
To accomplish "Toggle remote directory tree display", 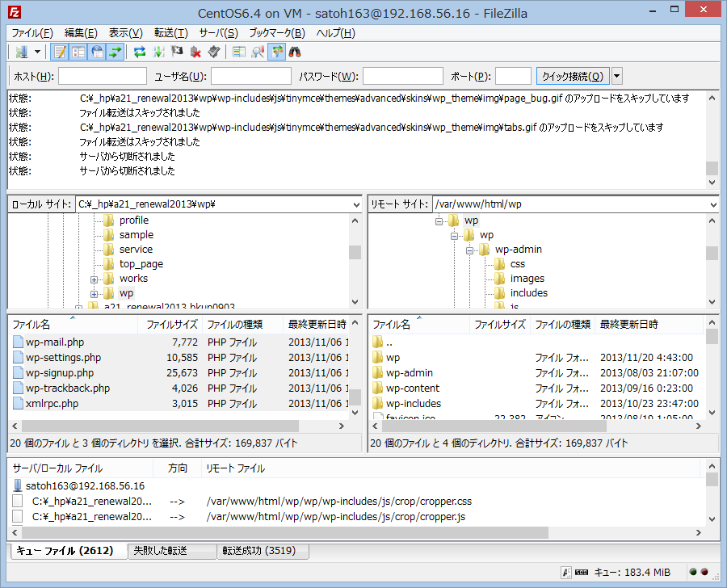I will [x=97, y=52].
